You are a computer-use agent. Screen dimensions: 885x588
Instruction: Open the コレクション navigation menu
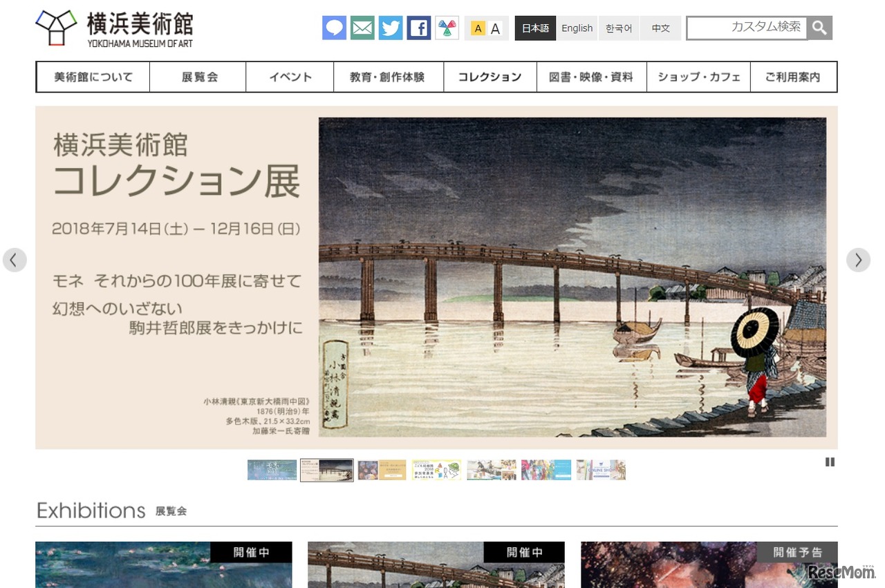[x=490, y=77]
